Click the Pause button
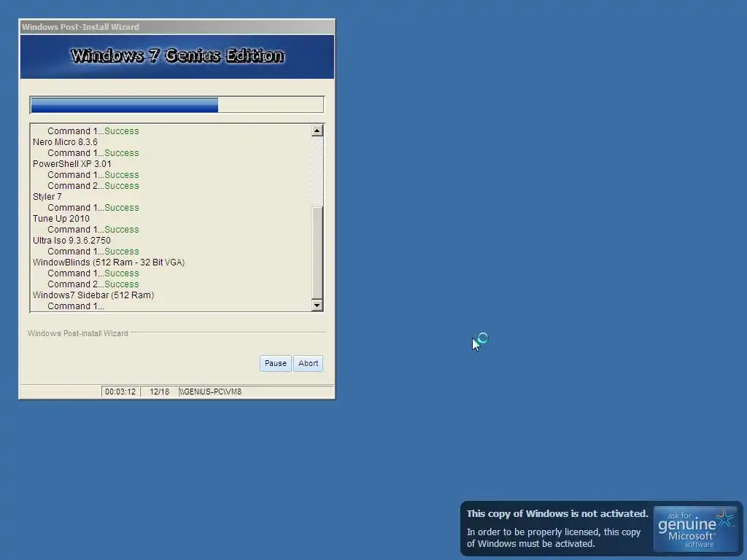 click(x=275, y=363)
